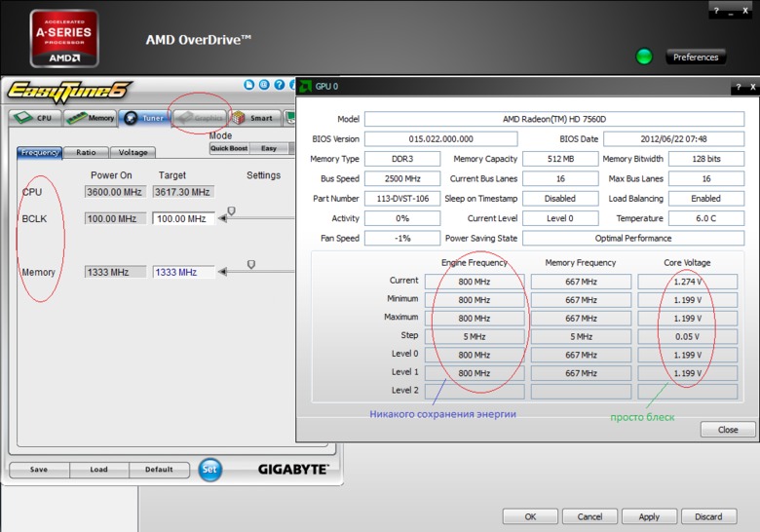Click the Step core voltage 0.05 V
This screenshot has width=760, height=532.
687,336
